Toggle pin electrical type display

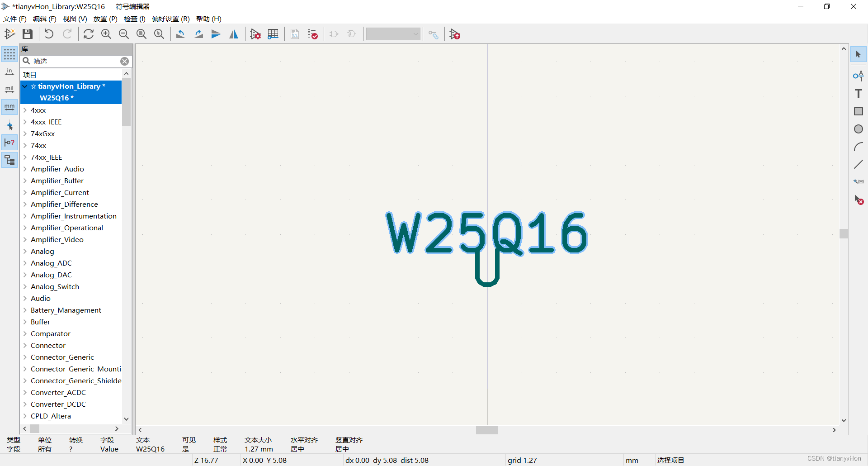9,143
